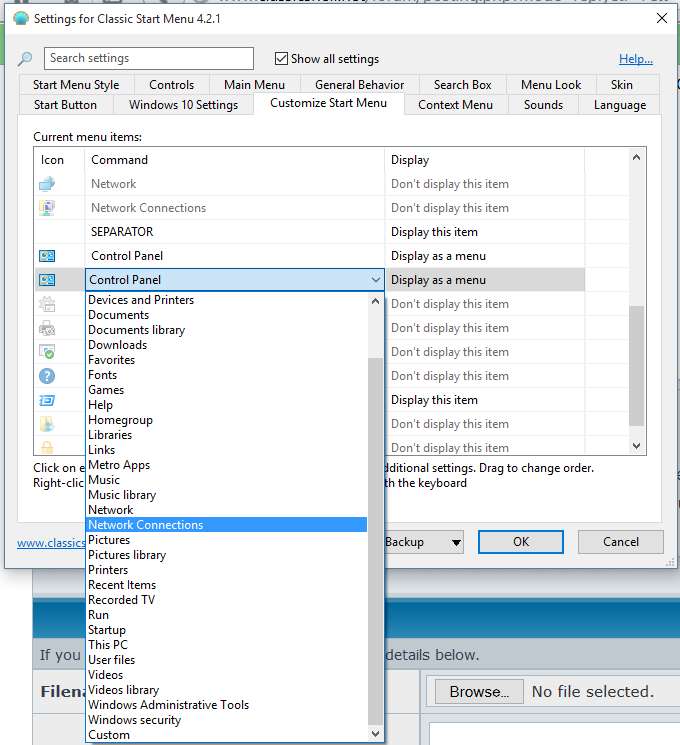Select Documents library from the dropdown
Viewport: 680px width, 745px height.
click(x=136, y=330)
